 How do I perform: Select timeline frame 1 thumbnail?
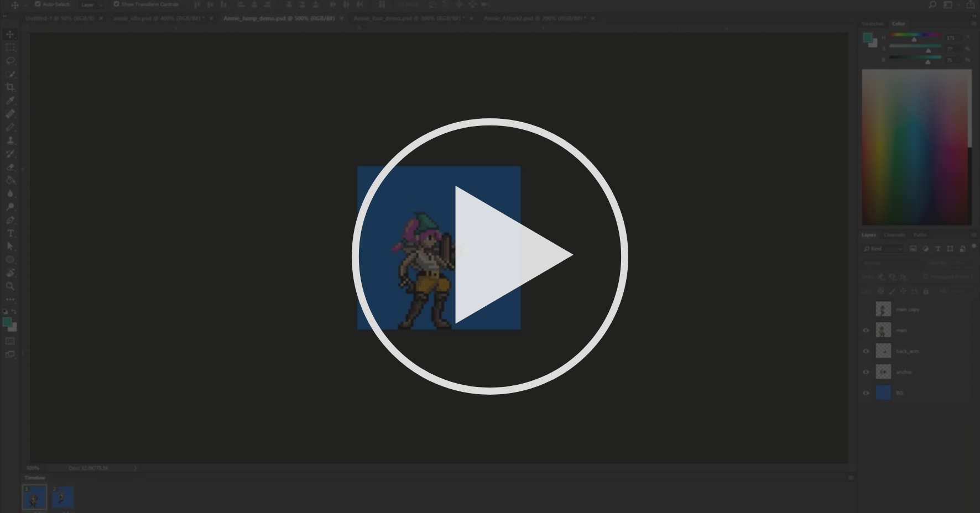(34, 497)
